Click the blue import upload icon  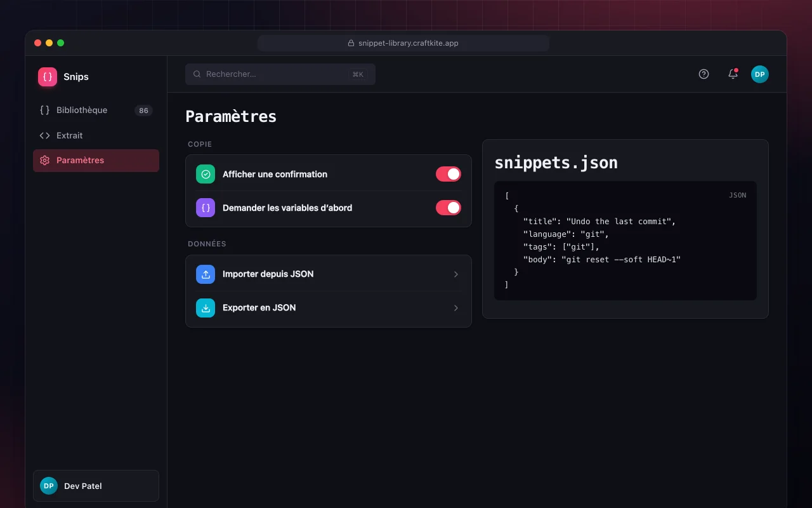(x=206, y=274)
